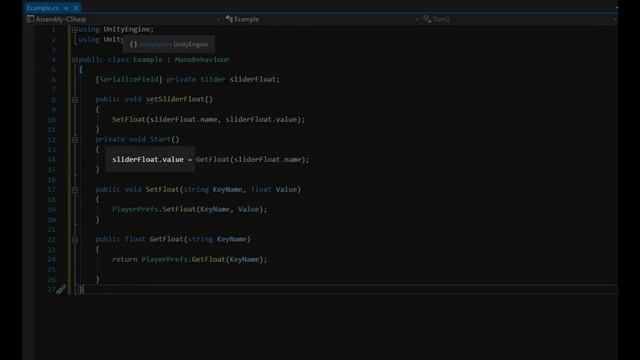Click the namespace UnityEngine tooltip
Image resolution: width=640 pixels, height=360 pixels.
pos(169,44)
